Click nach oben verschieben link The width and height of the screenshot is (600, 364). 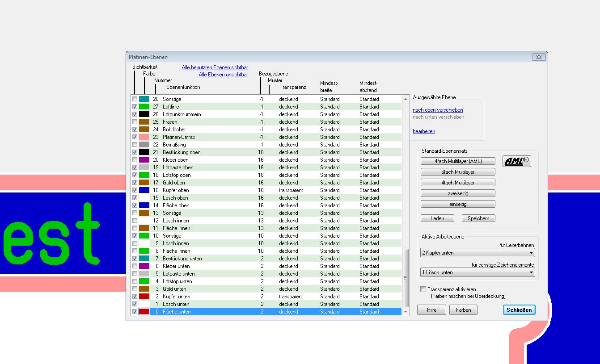pos(438,110)
